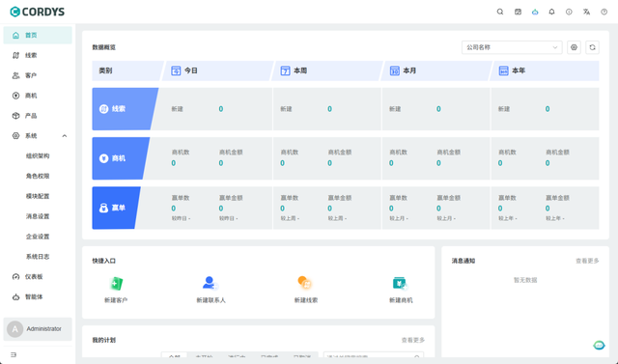Viewport: 618px width, 364px height.
Task: Click the 赢单 row money-bag icon
Action: pyautogui.click(x=103, y=208)
